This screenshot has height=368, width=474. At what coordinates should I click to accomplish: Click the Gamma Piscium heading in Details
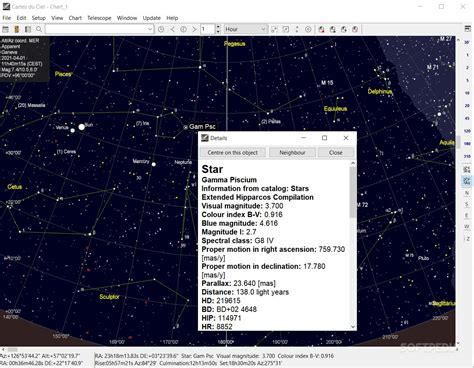click(x=229, y=180)
